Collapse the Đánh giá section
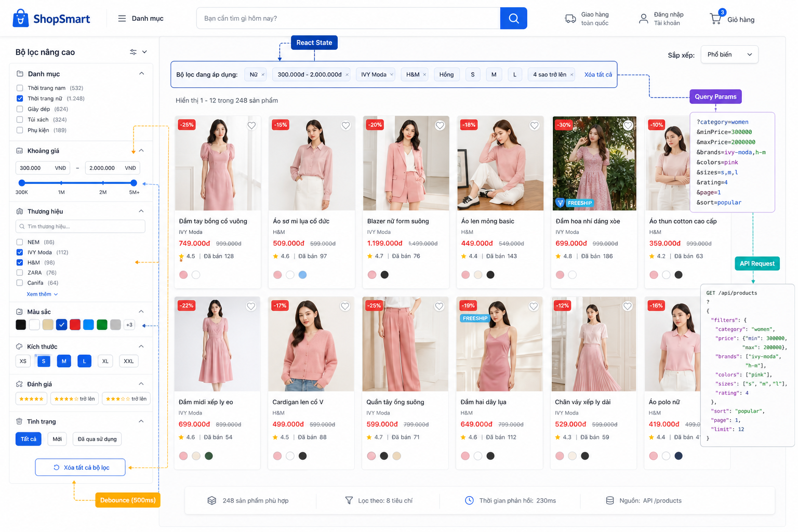This screenshot has height=532, width=798. point(141,383)
